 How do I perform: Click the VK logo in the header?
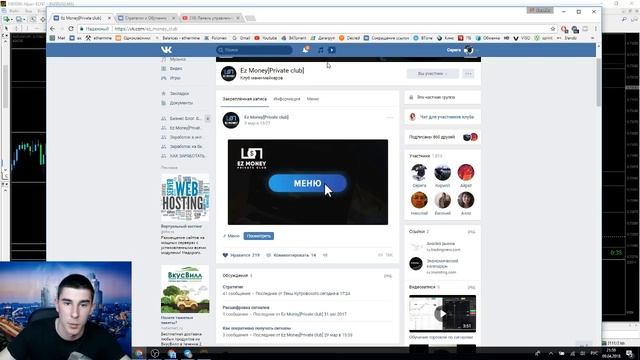click(x=166, y=50)
